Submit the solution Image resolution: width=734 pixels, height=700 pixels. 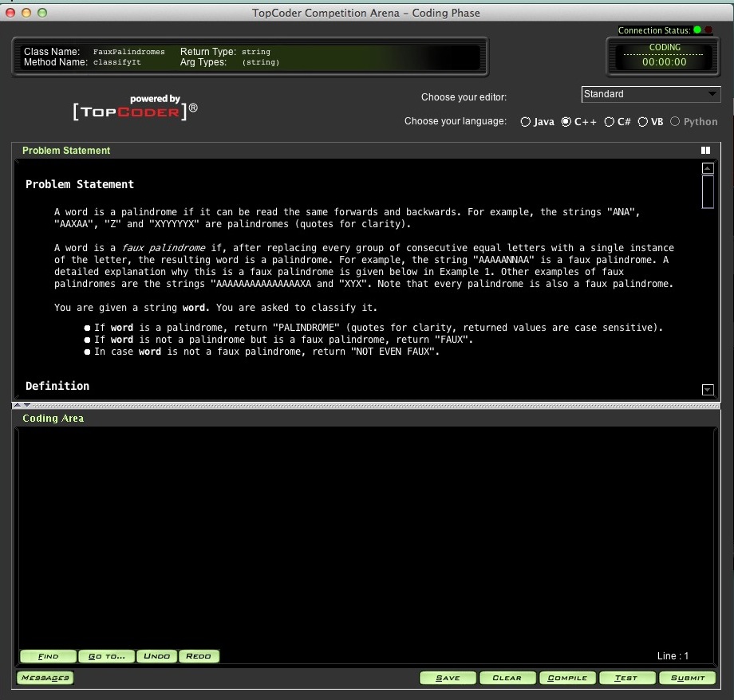tap(687, 678)
